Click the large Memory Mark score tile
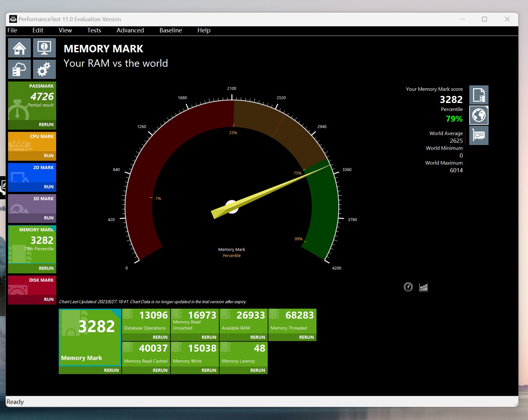 tap(90, 337)
